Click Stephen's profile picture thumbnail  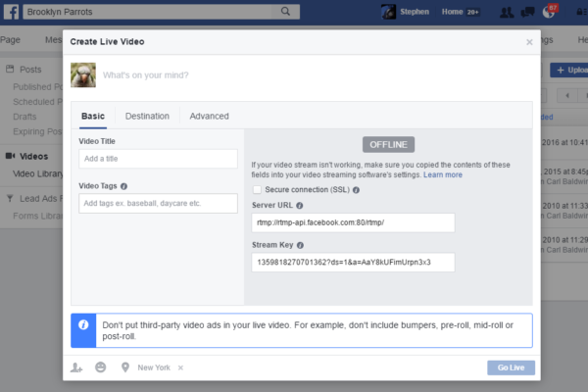388,12
